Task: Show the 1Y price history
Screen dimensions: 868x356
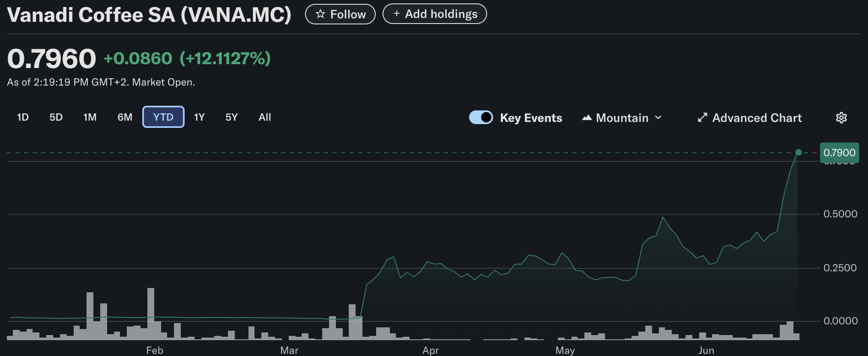Action: coord(199,117)
